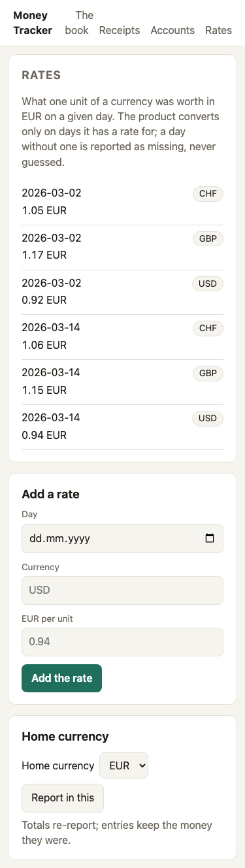Select the 2026-03-02 CHF 1.05 EUR row
The height and width of the screenshot is (868, 245).
tap(123, 202)
